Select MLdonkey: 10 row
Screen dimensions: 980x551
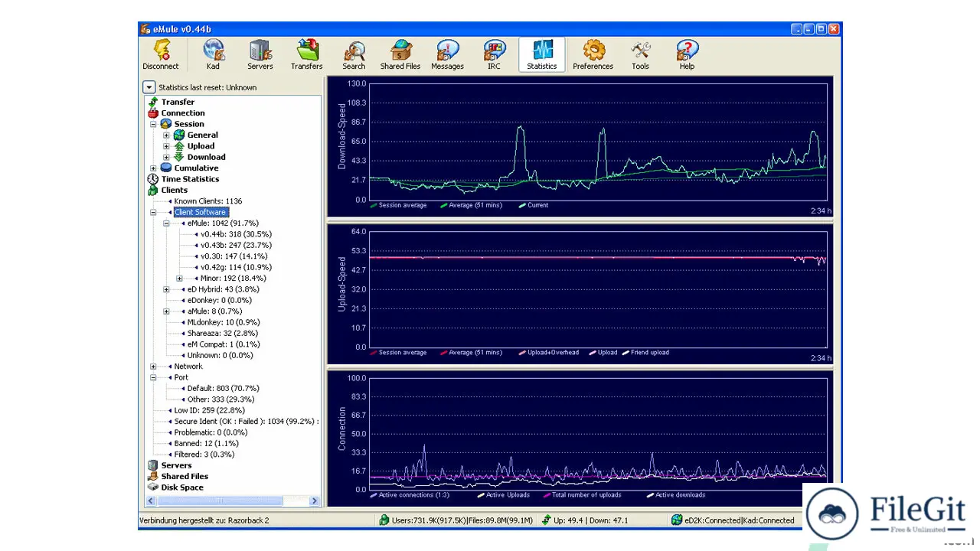point(223,322)
